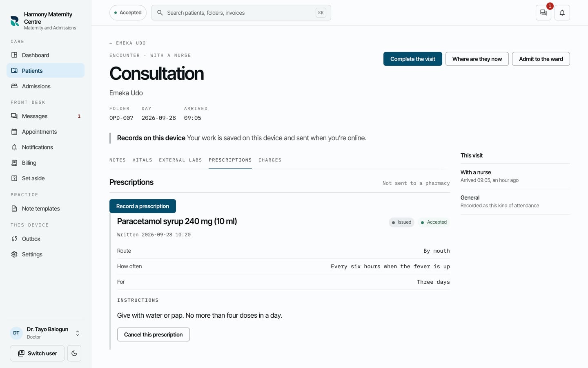This screenshot has height=368, width=588.
Task: Cancel this prescription
Action: point(154,334)
